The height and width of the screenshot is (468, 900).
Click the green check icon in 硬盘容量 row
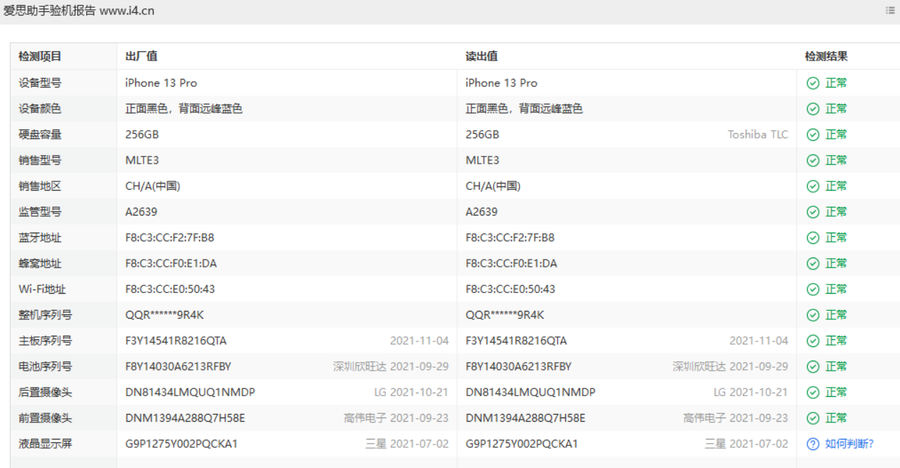point(813,135)
